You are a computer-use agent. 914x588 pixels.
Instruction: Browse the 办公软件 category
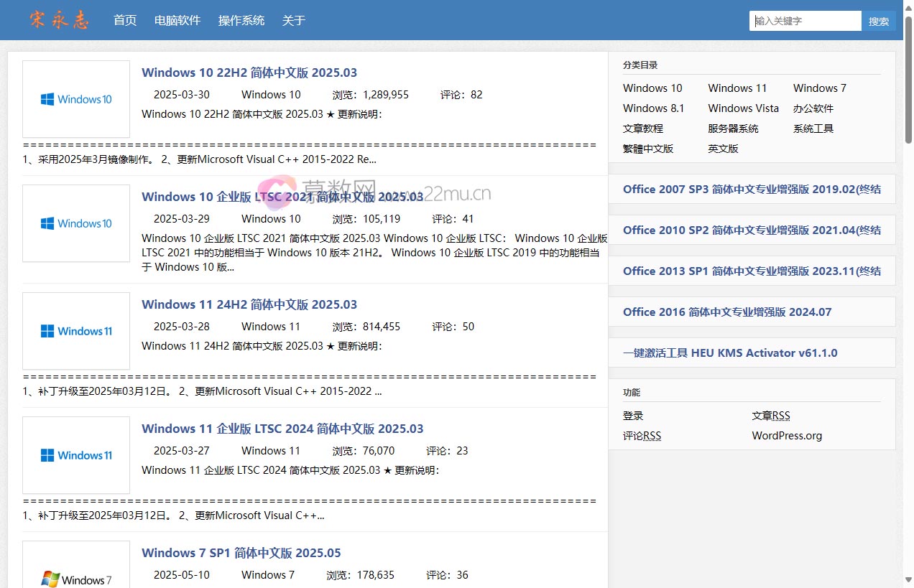[813, 108]
